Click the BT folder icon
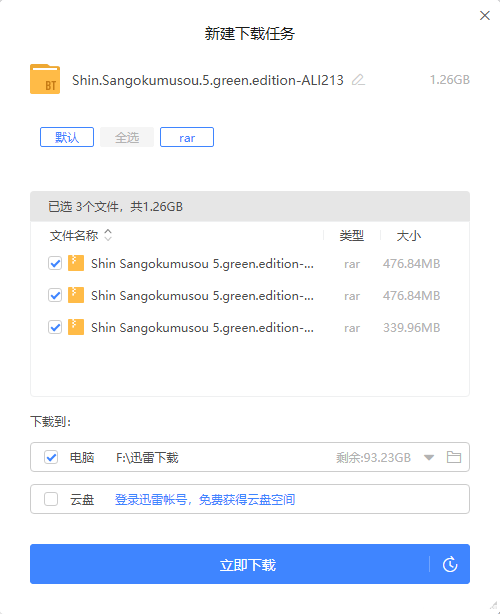500x614 pixels. click(x=45, y=79)
